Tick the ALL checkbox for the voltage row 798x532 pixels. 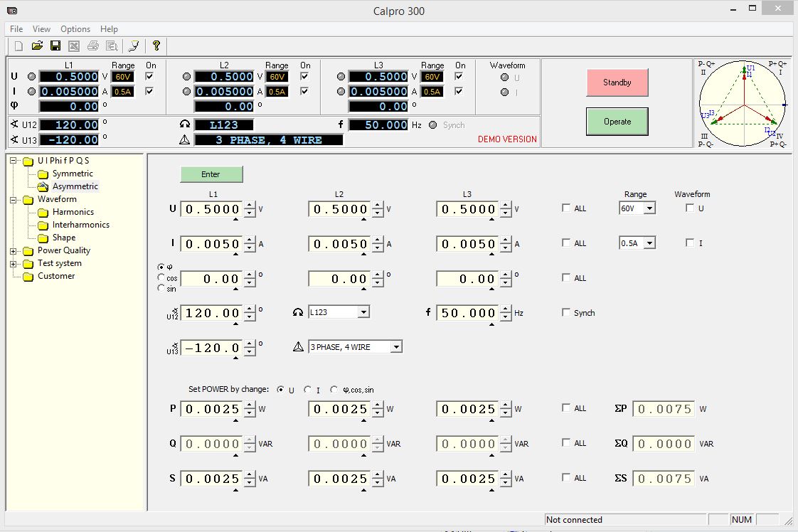pyautogui.click(x=566, y=208)
